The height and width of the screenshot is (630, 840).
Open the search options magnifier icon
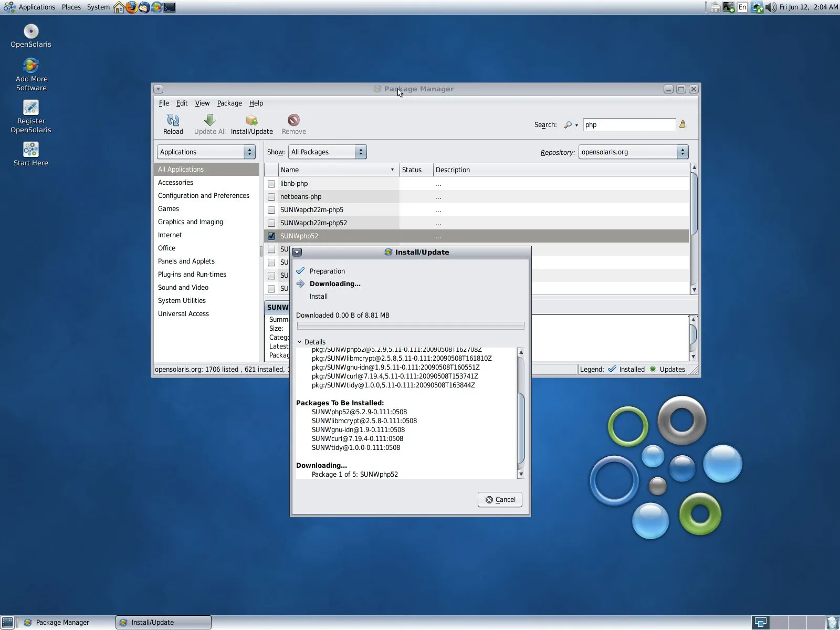(569, 125)
